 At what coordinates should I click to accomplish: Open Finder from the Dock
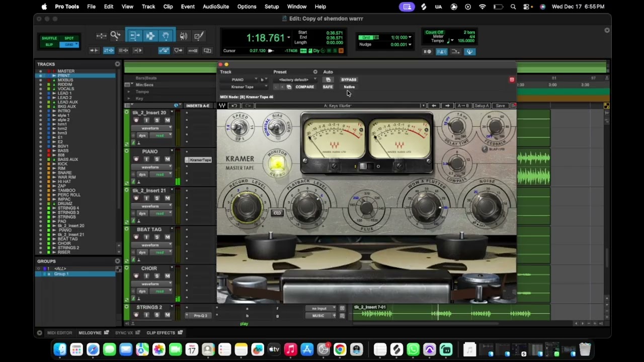60,349
